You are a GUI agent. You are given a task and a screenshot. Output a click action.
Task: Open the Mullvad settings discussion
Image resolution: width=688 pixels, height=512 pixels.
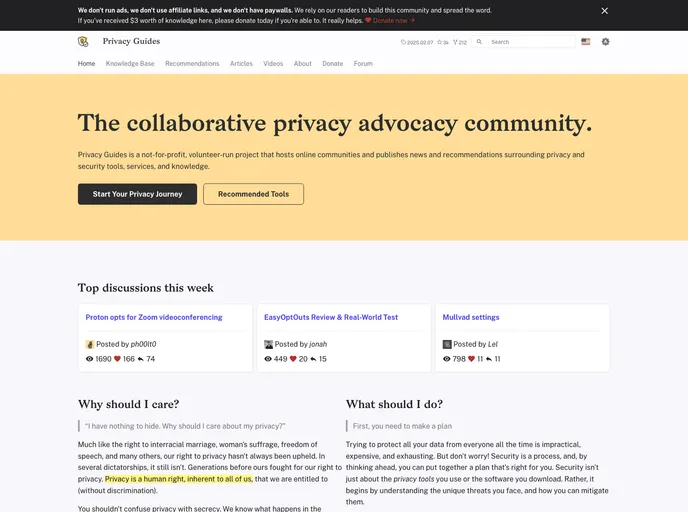[x=471, y=317]
